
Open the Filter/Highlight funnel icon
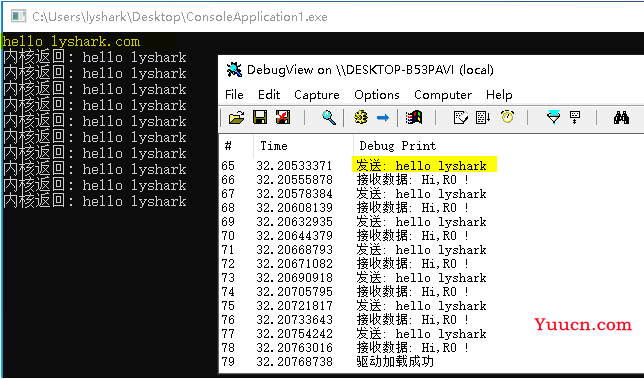(x=553, y=118)
